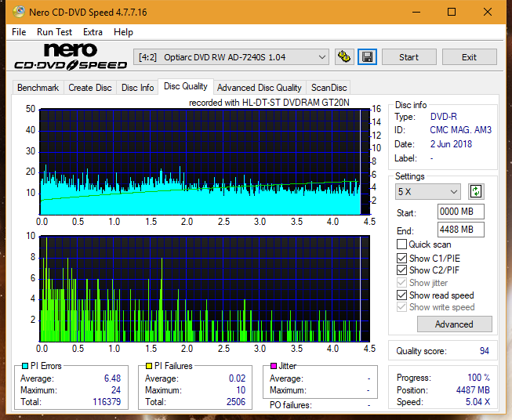The height and width of the screenshot is (420, 512).
Task: Click the refresh speed settings icon
Action: (x=476, y=191)
